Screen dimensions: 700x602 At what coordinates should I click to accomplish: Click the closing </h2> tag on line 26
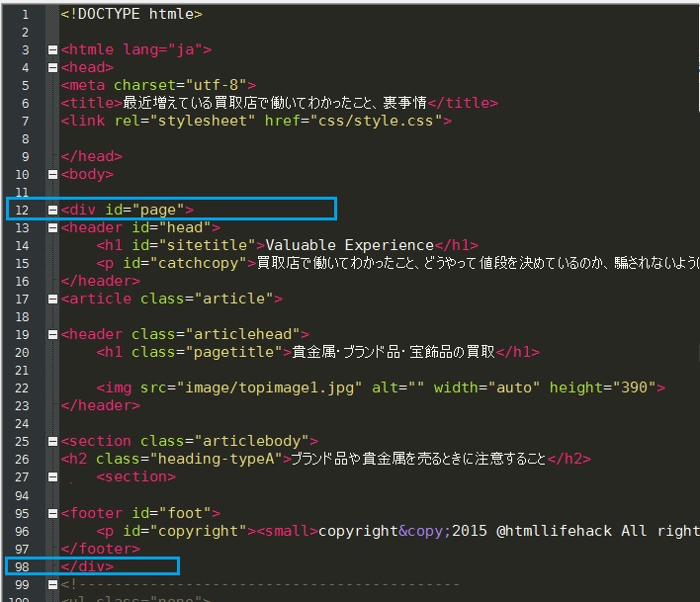569,459
